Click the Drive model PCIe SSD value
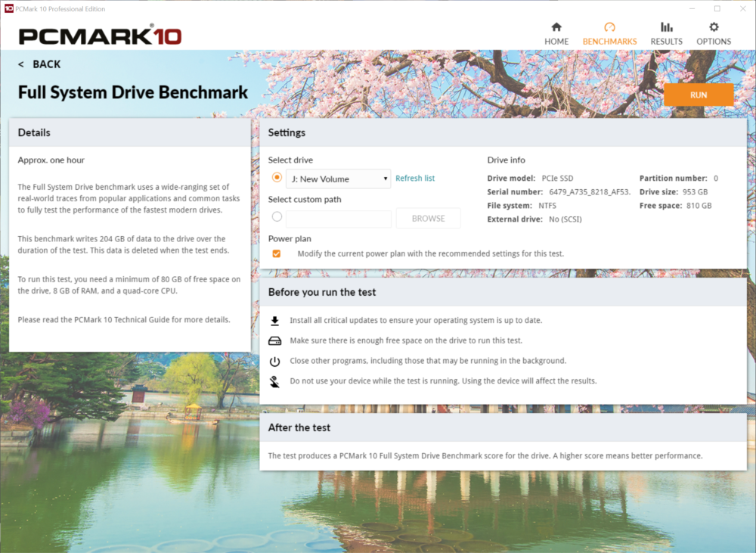756x553 pixels. click(557, 178)
